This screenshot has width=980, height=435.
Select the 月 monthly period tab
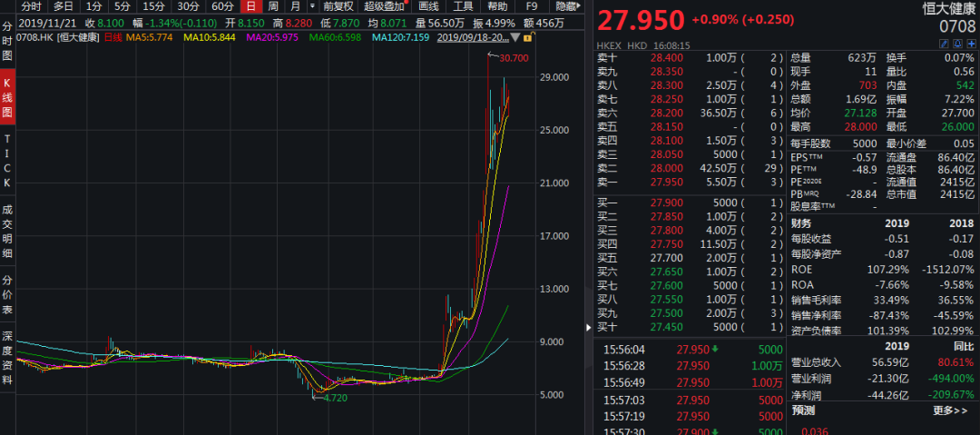coord(296,7)
